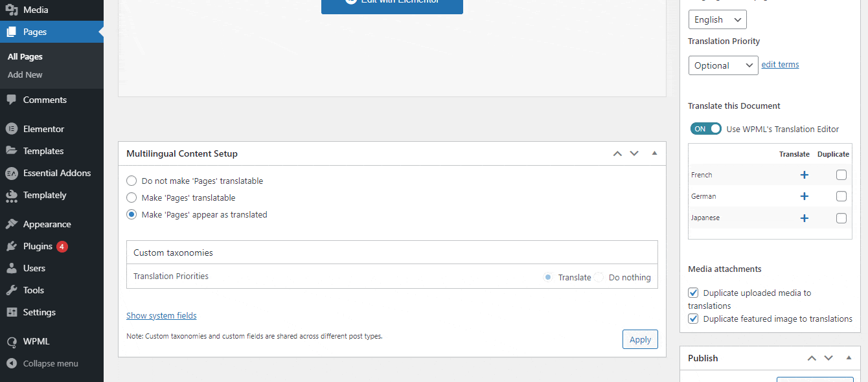
Task: Click the Appearance brush icon
Action: click(13, 223)
